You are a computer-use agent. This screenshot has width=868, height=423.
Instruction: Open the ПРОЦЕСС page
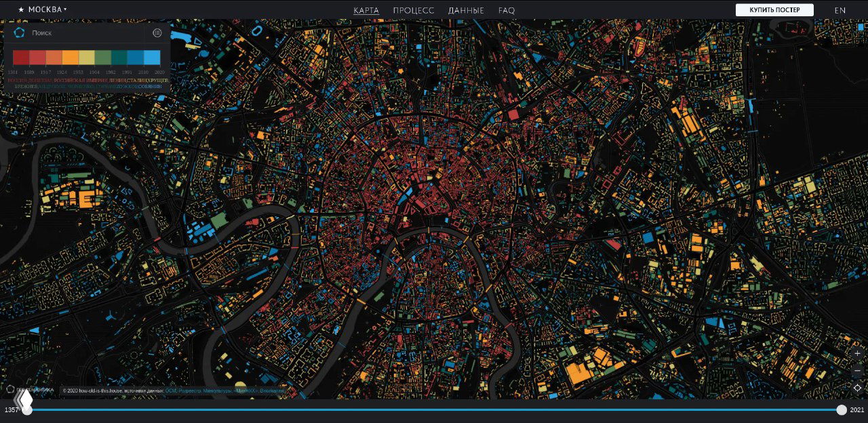(414, 10)
